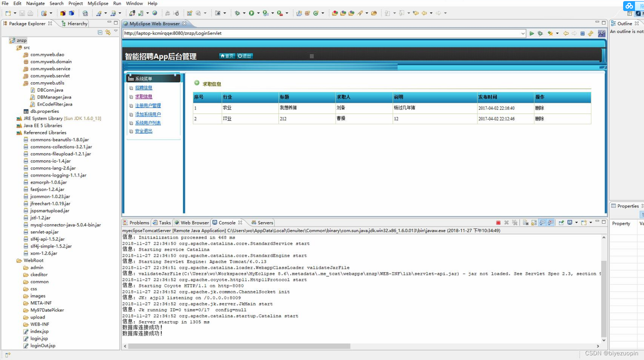Select db.properties file
644x360 pixels.
click(44, 111)
